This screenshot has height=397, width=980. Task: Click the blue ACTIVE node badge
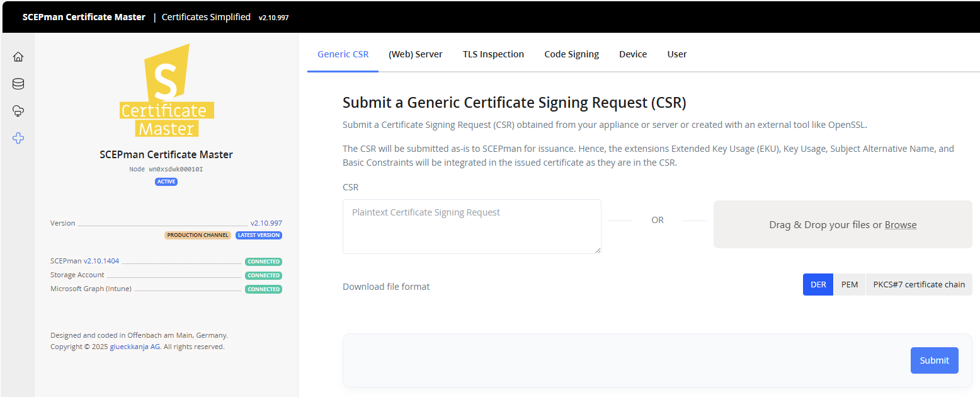pyautogui.click(x=166, y=181)
